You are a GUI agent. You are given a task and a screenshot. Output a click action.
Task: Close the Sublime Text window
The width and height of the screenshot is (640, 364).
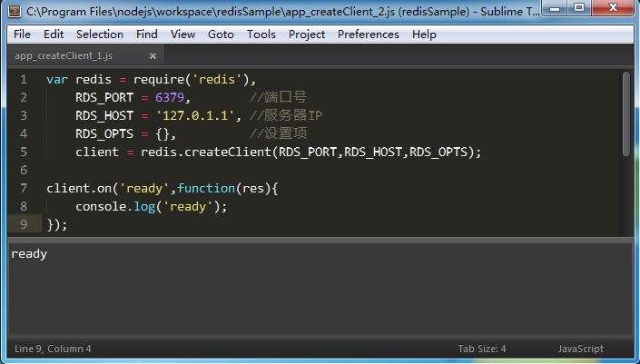tap(614, 11)
